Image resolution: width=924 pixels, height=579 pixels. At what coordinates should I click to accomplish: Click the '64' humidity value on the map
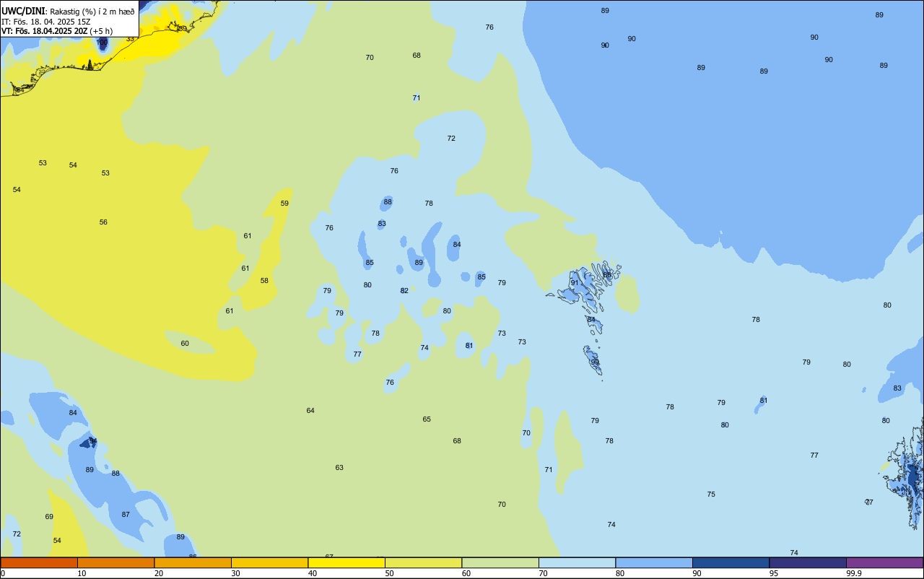310,411
